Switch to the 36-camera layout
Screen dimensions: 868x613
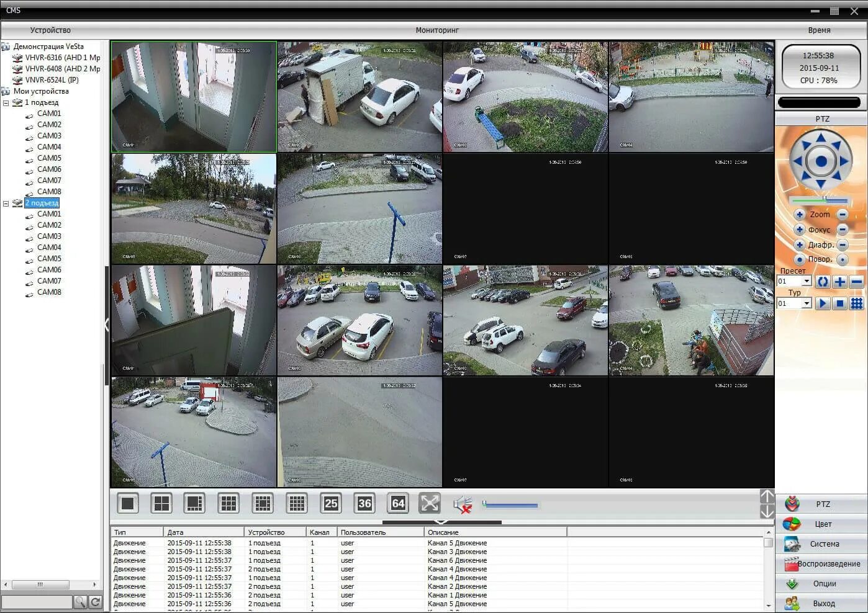click(364, 503)
